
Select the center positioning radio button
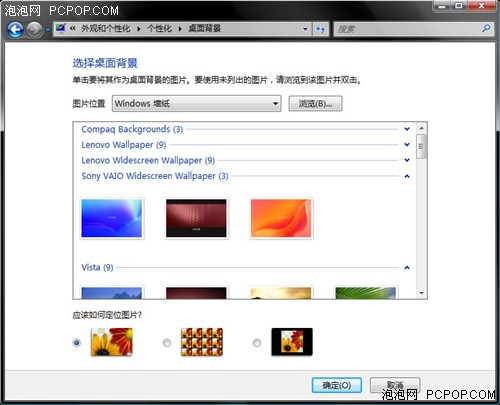257,342
